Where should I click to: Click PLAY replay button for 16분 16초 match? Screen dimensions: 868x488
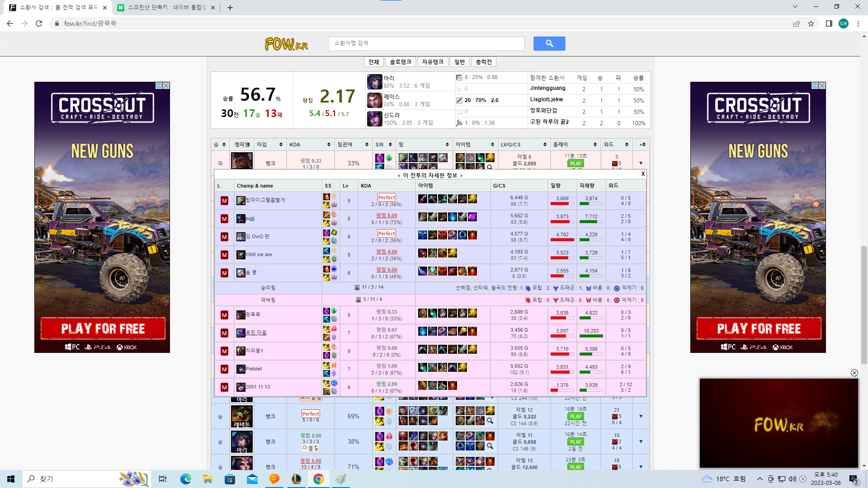576,417
